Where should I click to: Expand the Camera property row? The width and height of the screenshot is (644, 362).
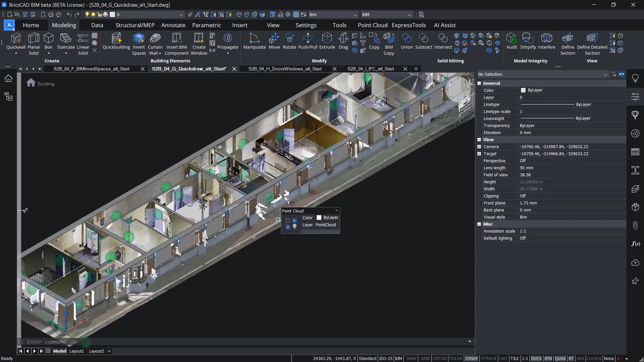pos(479,146)
